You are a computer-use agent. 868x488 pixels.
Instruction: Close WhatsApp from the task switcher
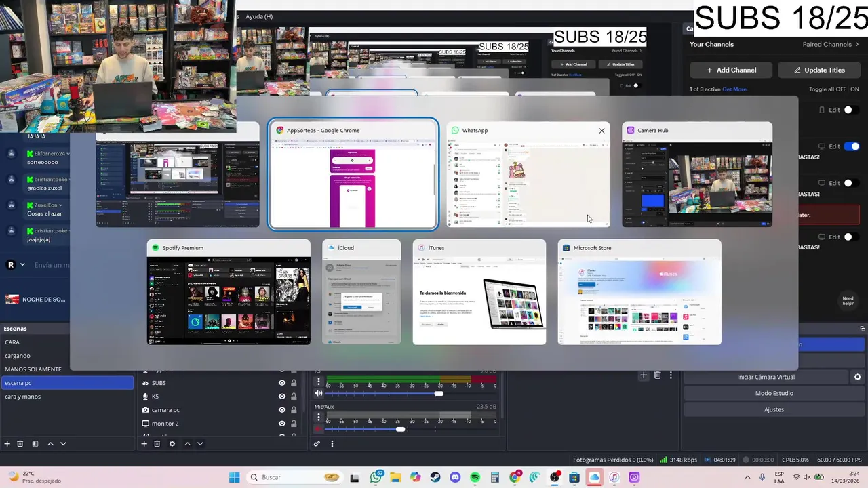tap(601, 131)
